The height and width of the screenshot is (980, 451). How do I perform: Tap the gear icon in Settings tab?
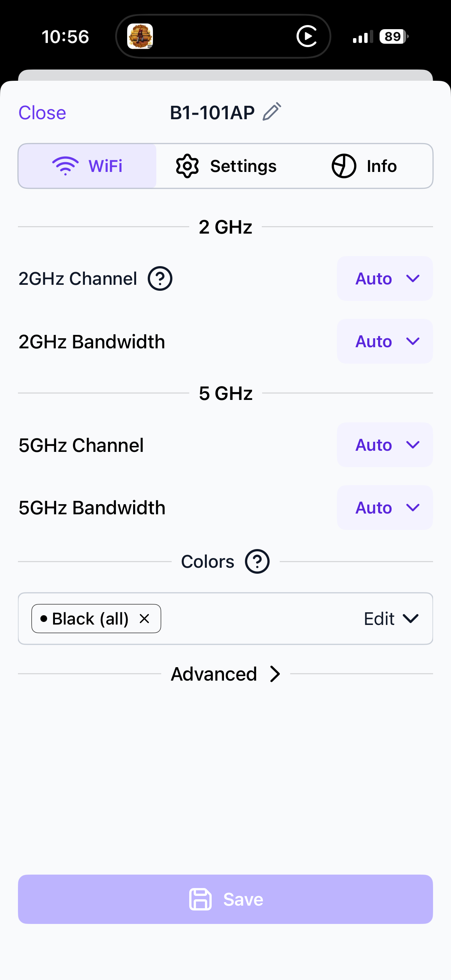pyautogui.click(x=187, y=166)
